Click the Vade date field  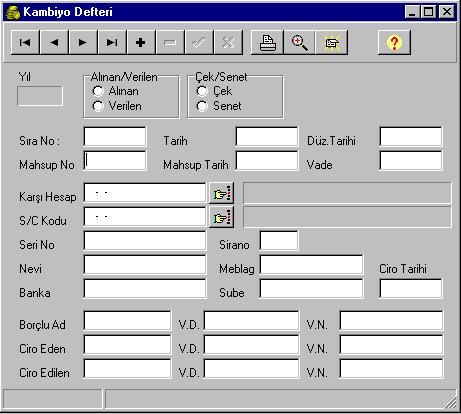(411, 161)
